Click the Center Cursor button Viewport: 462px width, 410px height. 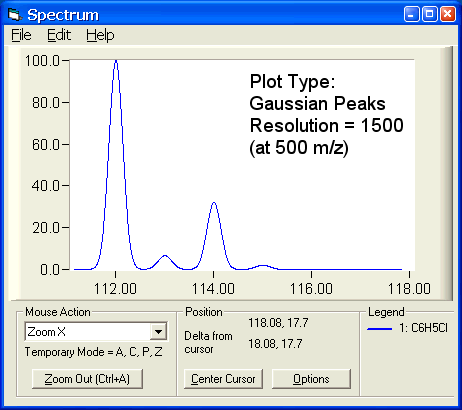click(x=223, y=379)
